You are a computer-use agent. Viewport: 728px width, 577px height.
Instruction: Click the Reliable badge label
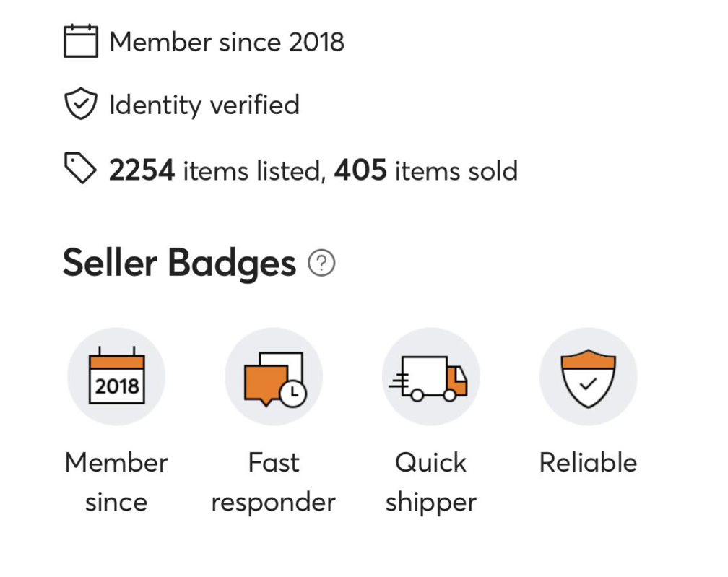click(x=588, y=462)
